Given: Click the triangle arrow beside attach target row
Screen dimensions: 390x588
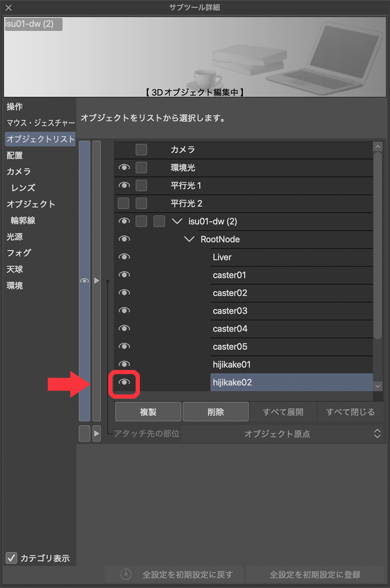Looking at the screenshot, I should [x=97, y=433].
